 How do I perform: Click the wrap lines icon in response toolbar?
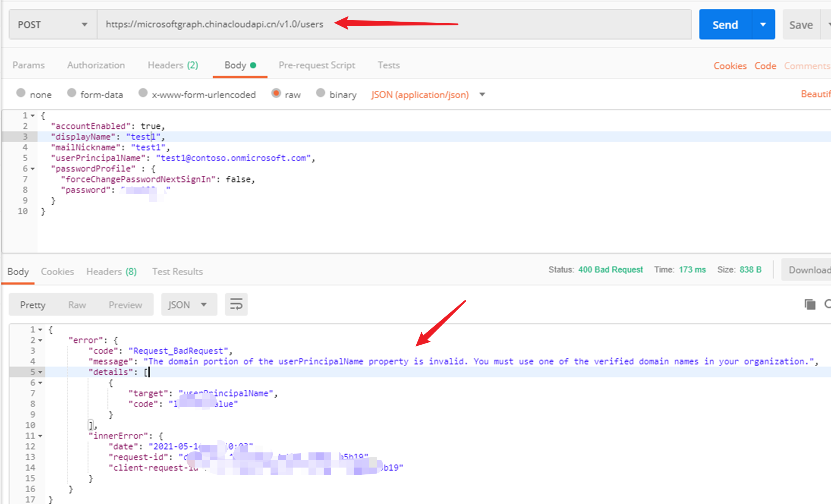click(236, 304)
